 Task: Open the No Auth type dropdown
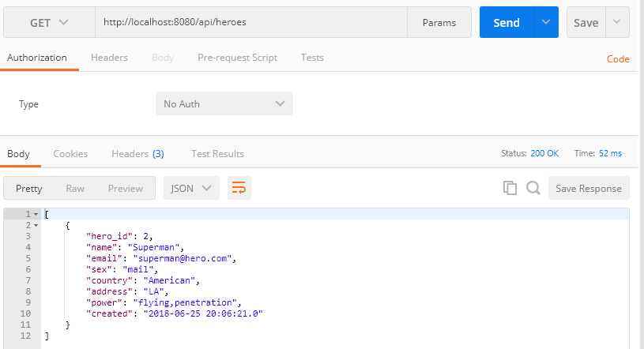click(224, 103)
